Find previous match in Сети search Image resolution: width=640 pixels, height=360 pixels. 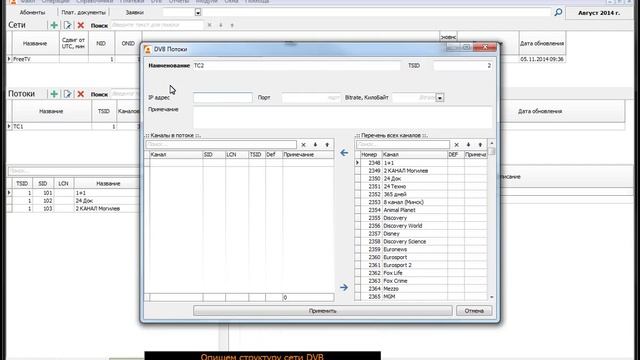point(232,25)
